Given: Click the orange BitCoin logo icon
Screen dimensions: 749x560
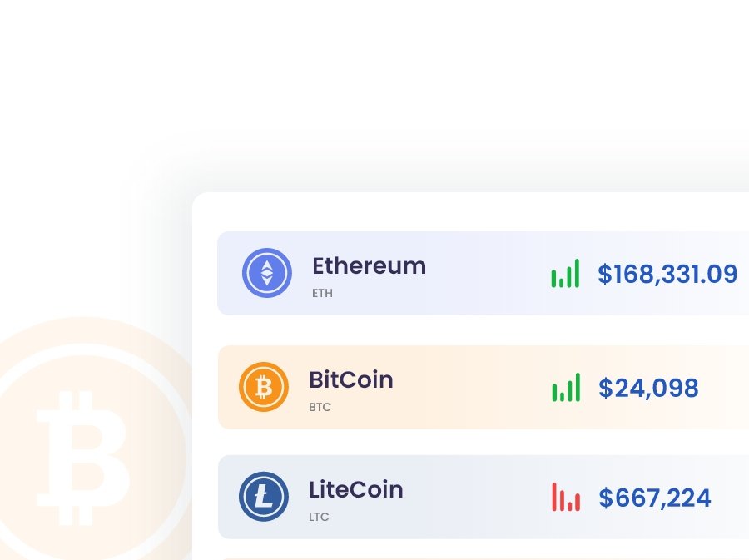Looking at the screenshot, I should tap(264, 387).
